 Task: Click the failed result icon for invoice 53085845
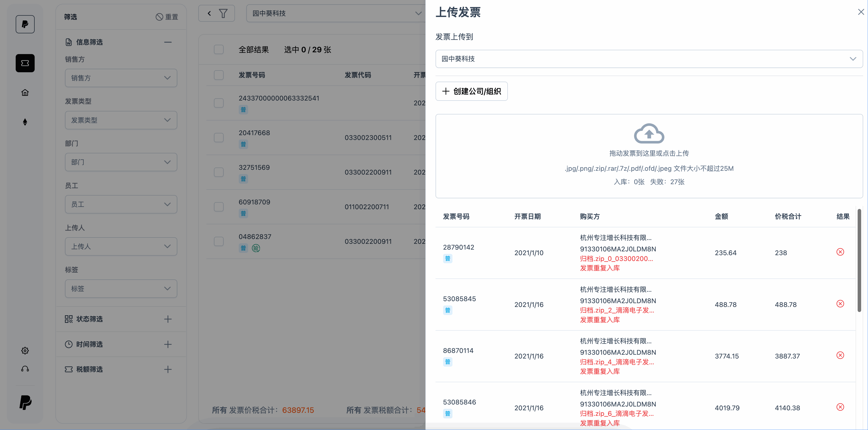[840, 304]
